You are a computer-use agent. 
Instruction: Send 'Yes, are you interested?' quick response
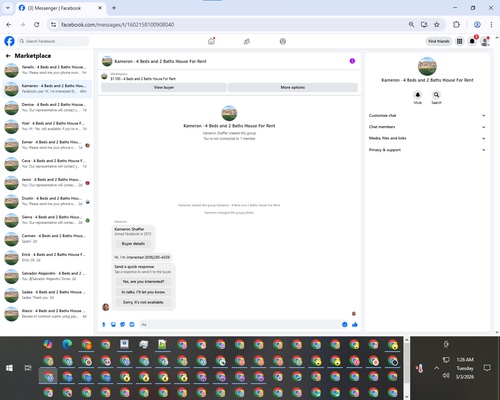[143, 282]
